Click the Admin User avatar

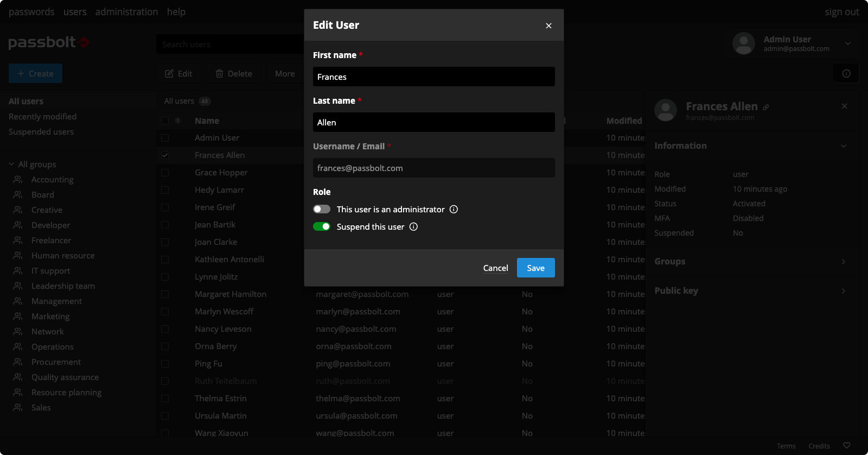point(744,43)
